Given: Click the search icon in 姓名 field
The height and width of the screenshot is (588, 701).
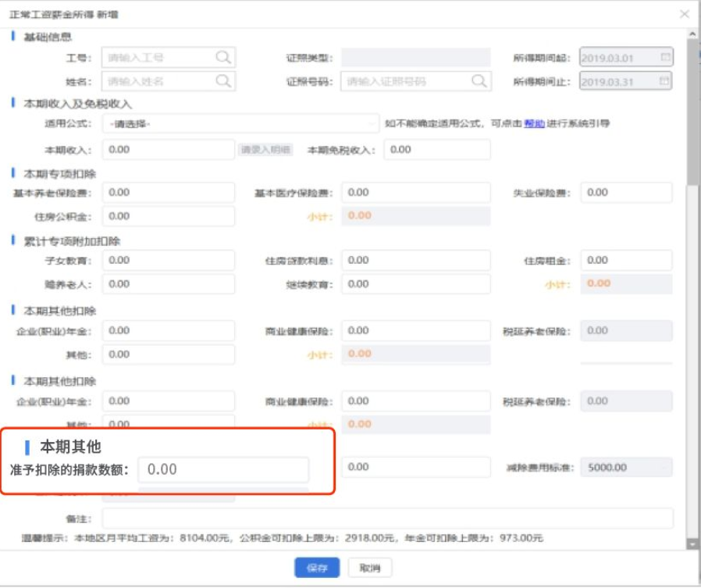Looking at the screenshot, I should 223,81.
